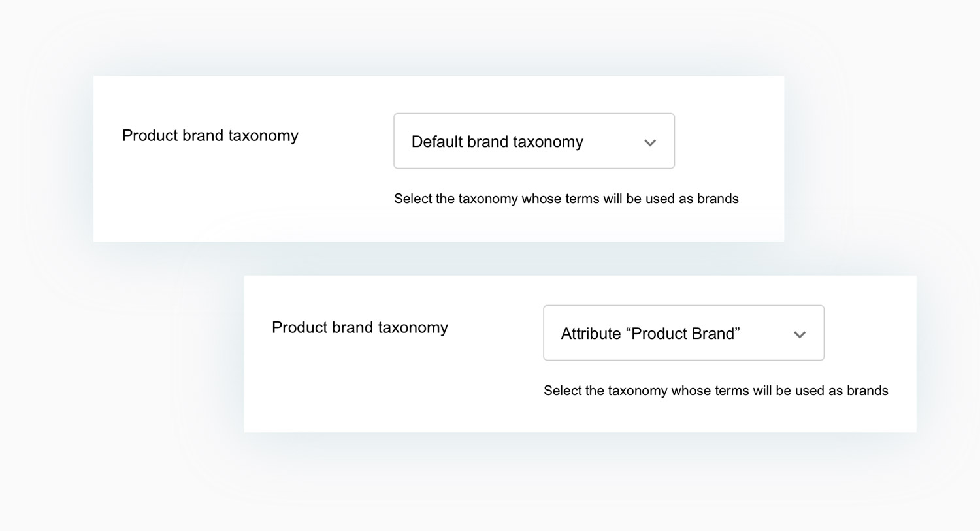Open the Attribute "Product Brand" selector
Viewport: 980px width, 531px height.
click(x=683, y=333)
